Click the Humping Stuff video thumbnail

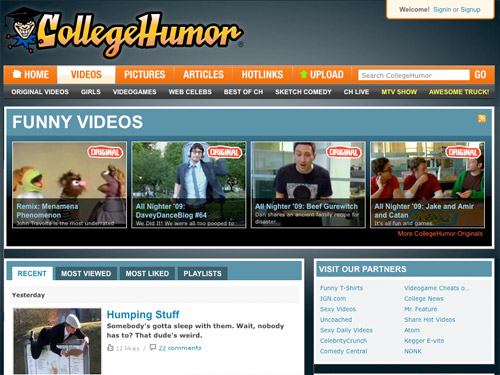click(x=57, y=341)
